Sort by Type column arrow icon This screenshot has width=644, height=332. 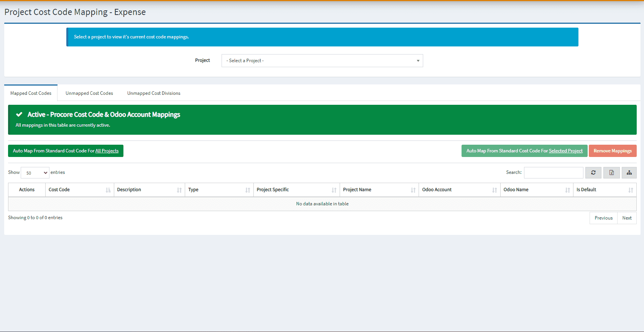point(248,190)
